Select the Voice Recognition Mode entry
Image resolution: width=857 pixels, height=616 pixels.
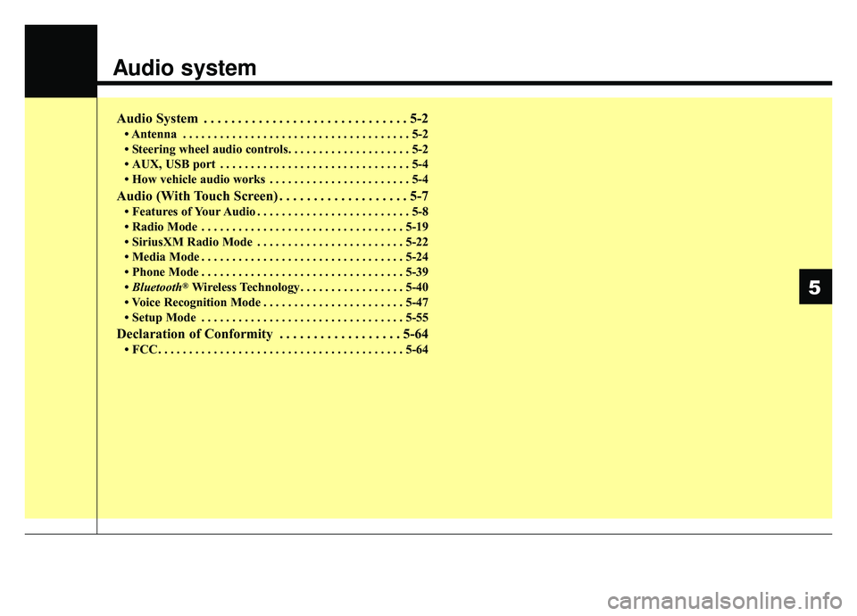(276, 303)
